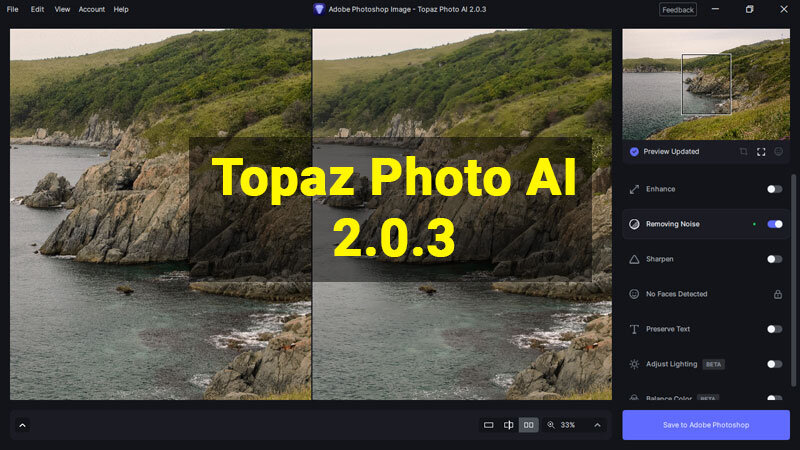Click the Topaz Photo AI shield logo
Screen dimensions: 800x450
tap(319, 9)
